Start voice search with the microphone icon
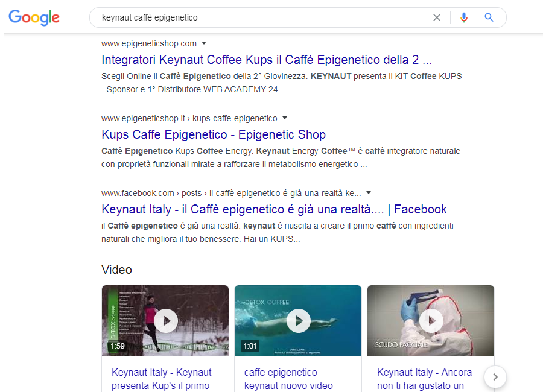The image size is (543, 392). coord(464,17)
